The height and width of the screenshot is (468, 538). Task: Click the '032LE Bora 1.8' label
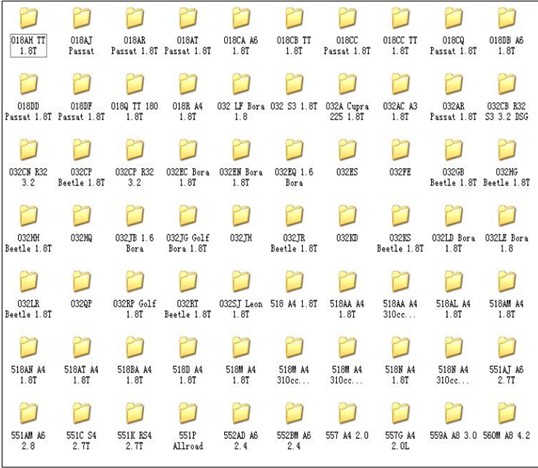pyautogui.click(x=507, y=243)
